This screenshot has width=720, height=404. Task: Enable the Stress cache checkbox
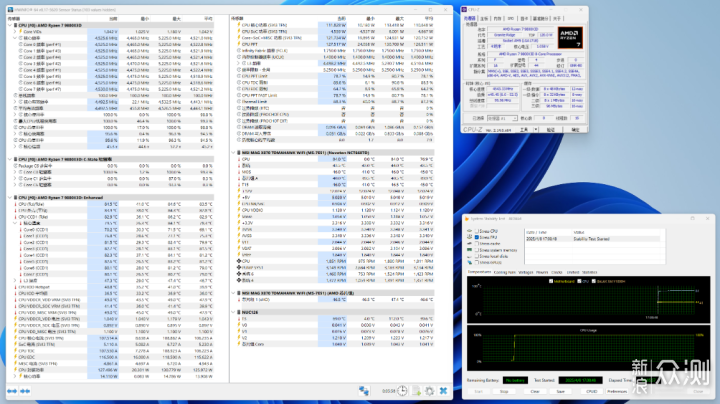477,244
